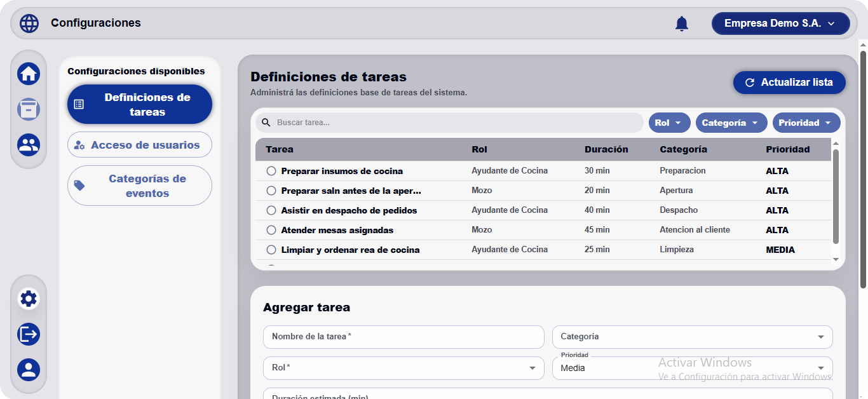Open the users group sidebar icon
The image size is (868, 399).
click(x=29, y=145)
